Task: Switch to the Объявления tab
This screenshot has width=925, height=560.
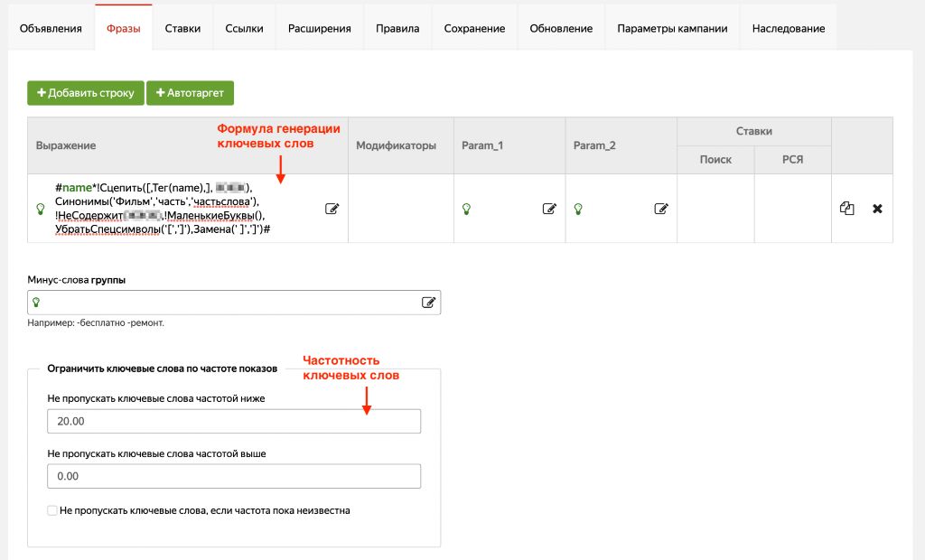Action: (51, 28)
